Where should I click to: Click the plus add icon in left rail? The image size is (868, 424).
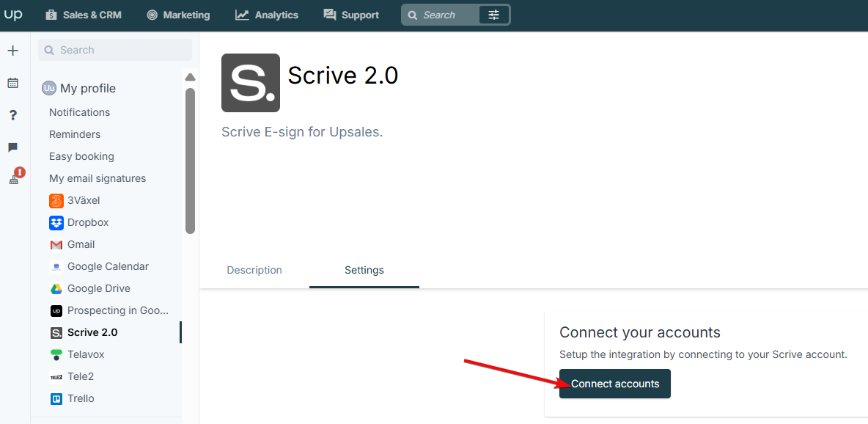[x=12, y=51]
